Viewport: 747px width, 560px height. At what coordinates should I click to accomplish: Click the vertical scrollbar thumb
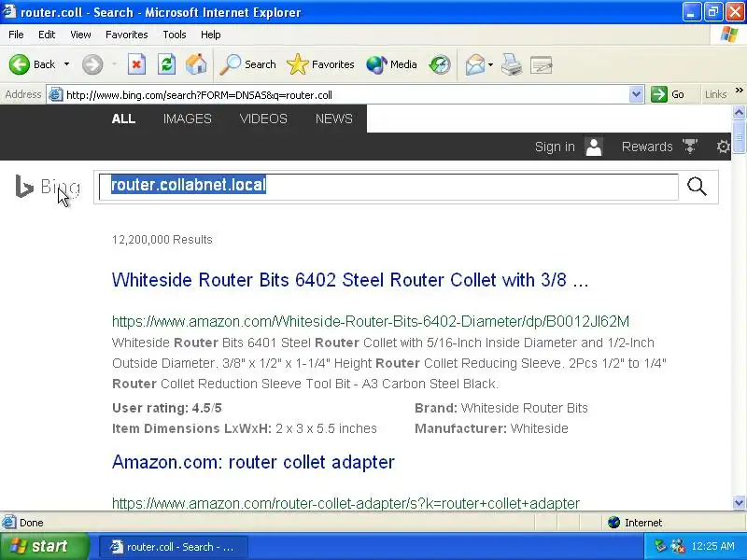click(x=739, y=137)
